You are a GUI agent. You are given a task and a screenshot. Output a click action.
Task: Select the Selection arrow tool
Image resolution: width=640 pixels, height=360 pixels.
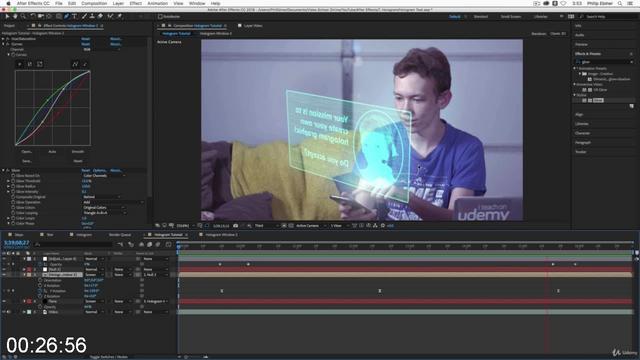point(7,16)
